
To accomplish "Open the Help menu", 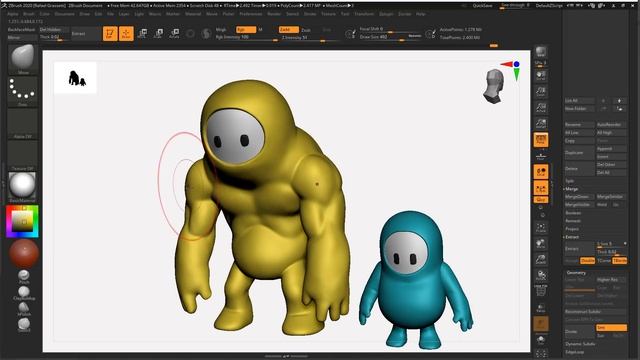I will coord(420,14).
